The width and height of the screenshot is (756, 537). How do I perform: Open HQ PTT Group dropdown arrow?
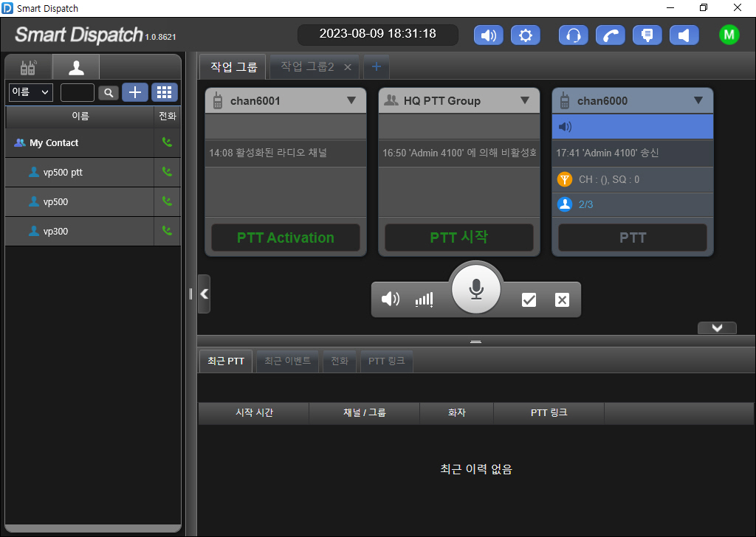click(525, 101)
